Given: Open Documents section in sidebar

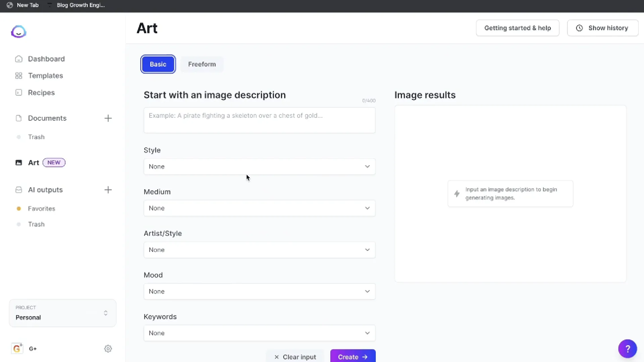Looking at the screenshot, I should click(x=47, y=118).
